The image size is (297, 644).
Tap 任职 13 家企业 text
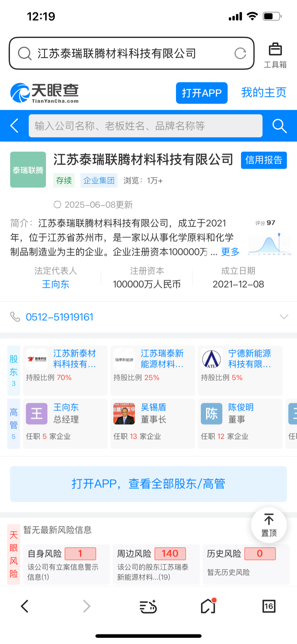137,436
